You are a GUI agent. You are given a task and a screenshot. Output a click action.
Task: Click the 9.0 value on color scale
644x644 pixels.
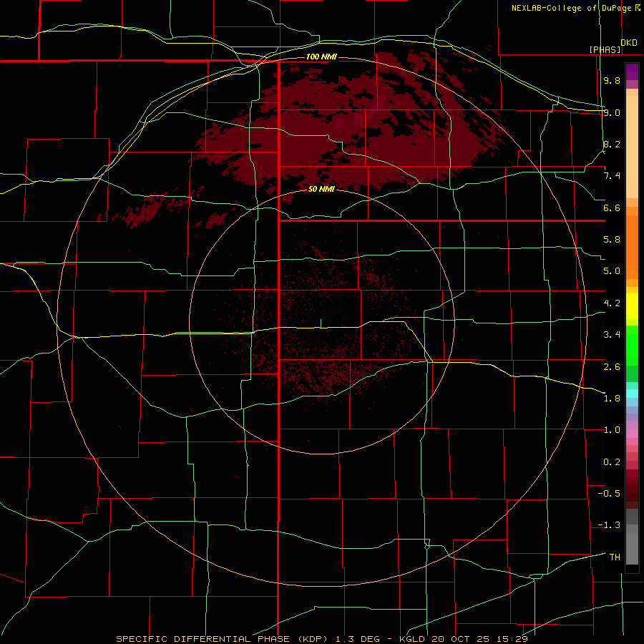point(612,112)
